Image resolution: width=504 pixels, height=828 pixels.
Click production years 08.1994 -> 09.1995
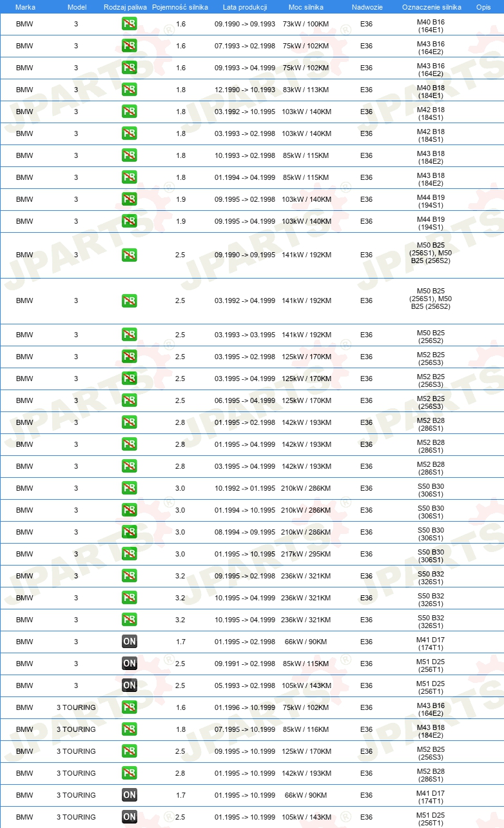coord(245,533)
